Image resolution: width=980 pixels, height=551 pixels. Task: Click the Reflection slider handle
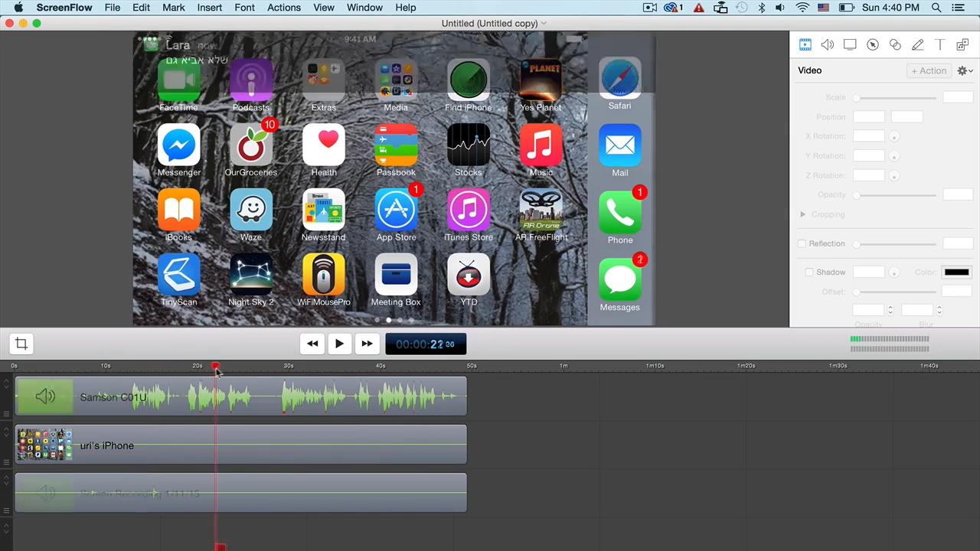[857, 244]
